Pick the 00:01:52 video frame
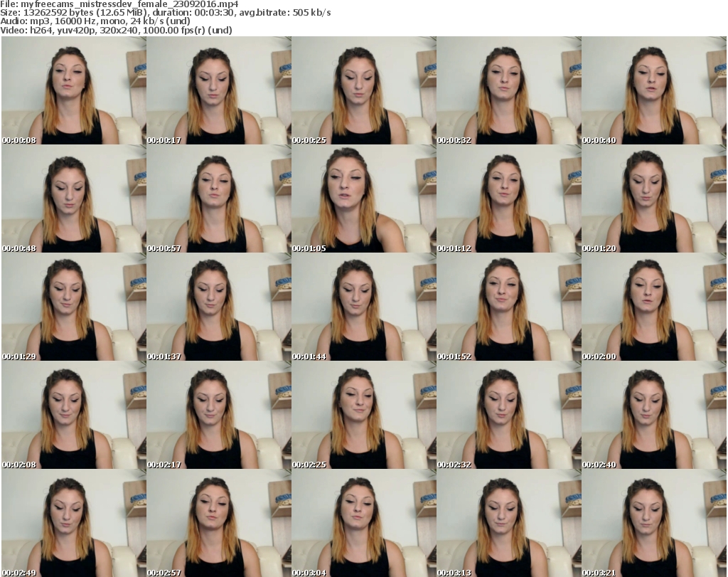Image resolution: width=728 pixels, height=577 pixels. 508,307
